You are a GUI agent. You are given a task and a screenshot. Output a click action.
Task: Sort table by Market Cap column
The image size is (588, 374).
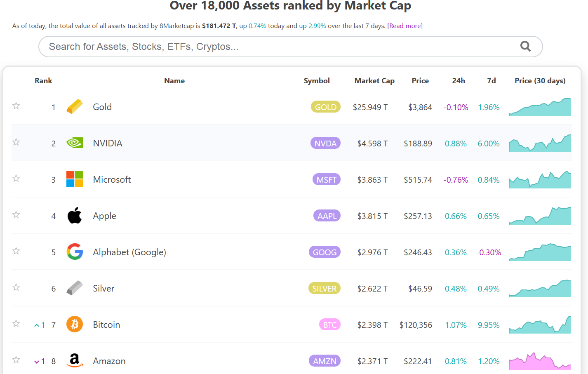(374, 81)
